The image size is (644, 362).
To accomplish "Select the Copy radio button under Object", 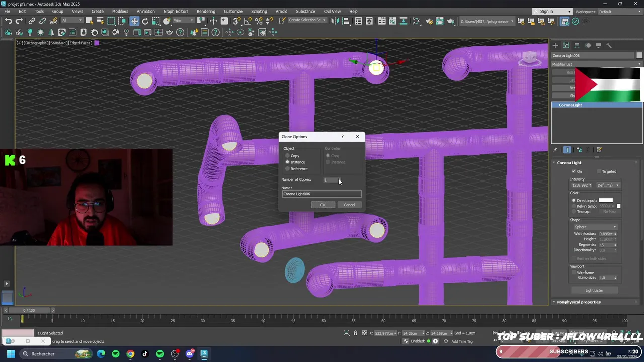I will point(288,156).
